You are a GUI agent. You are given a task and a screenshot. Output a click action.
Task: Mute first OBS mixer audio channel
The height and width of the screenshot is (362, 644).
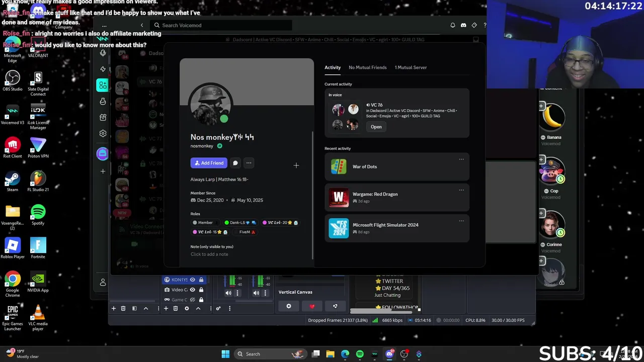click(228, 293)
